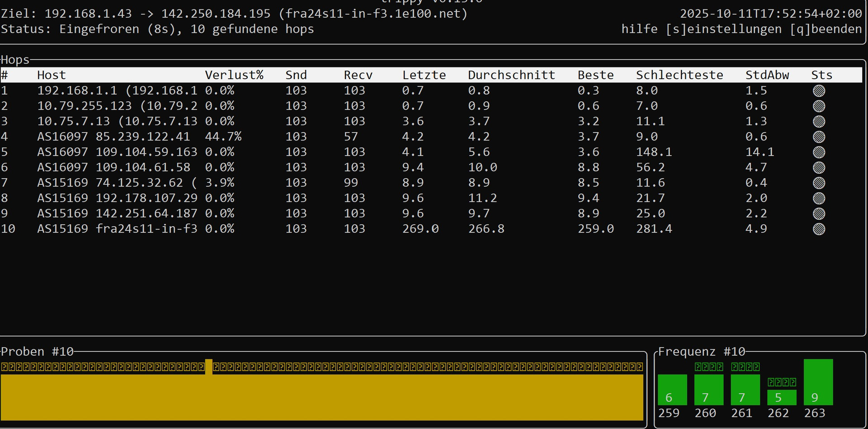
Task: Select host AS16097 109.104.59.163
Action: [117, 152]
